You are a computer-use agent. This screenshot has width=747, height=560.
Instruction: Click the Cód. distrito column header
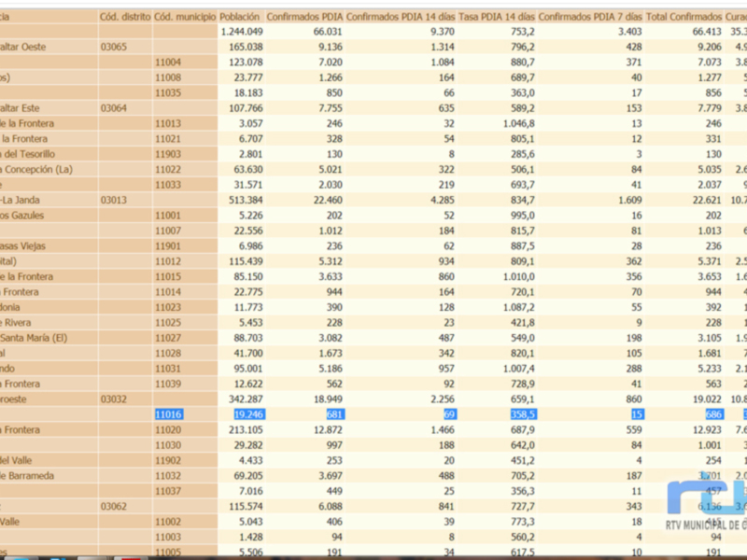tap(121, 14)
